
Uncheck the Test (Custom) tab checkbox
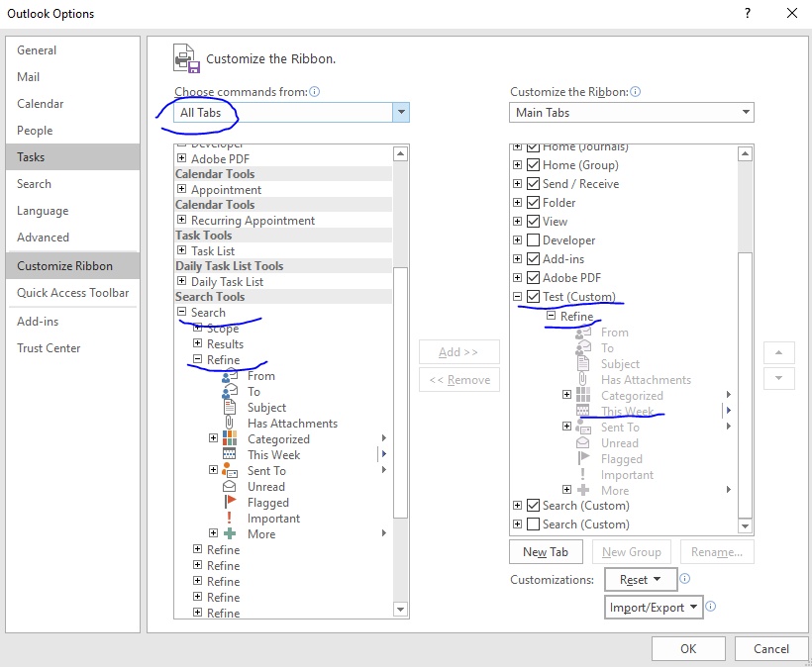533,297
